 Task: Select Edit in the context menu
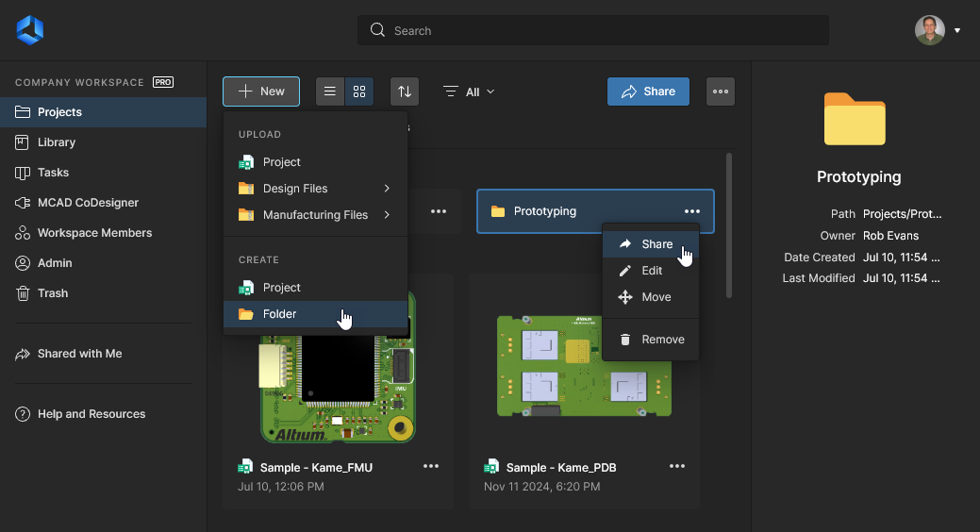coord(651,271)
